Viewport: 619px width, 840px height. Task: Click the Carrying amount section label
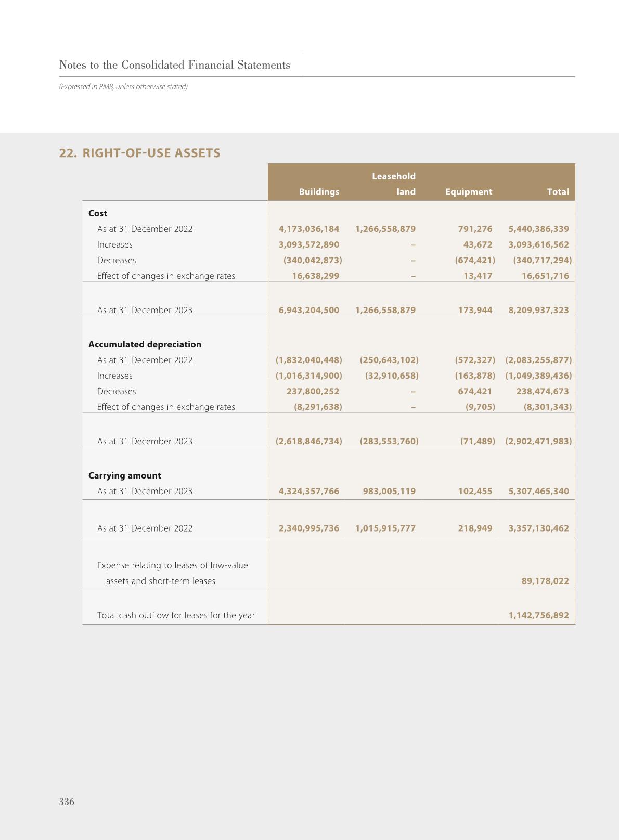(x=125, y=475)
